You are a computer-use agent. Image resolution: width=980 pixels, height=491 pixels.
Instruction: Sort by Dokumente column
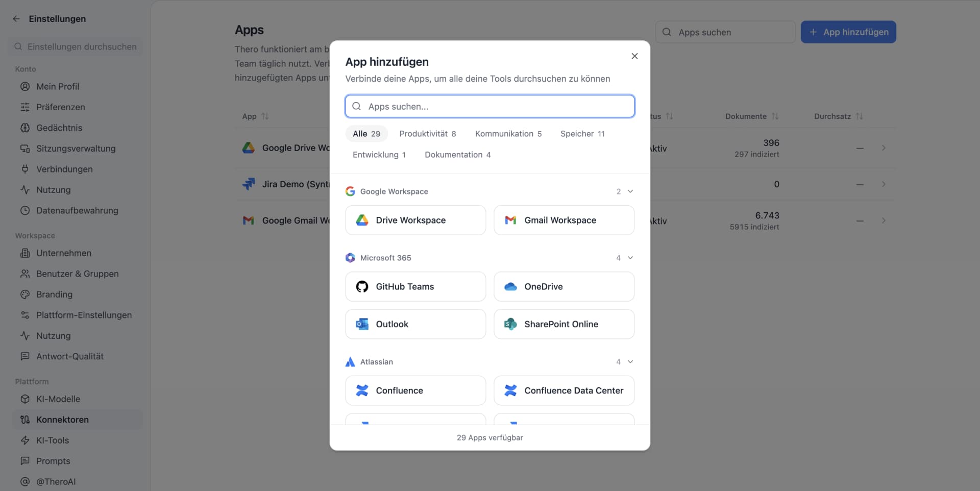[x=752, y=116]
